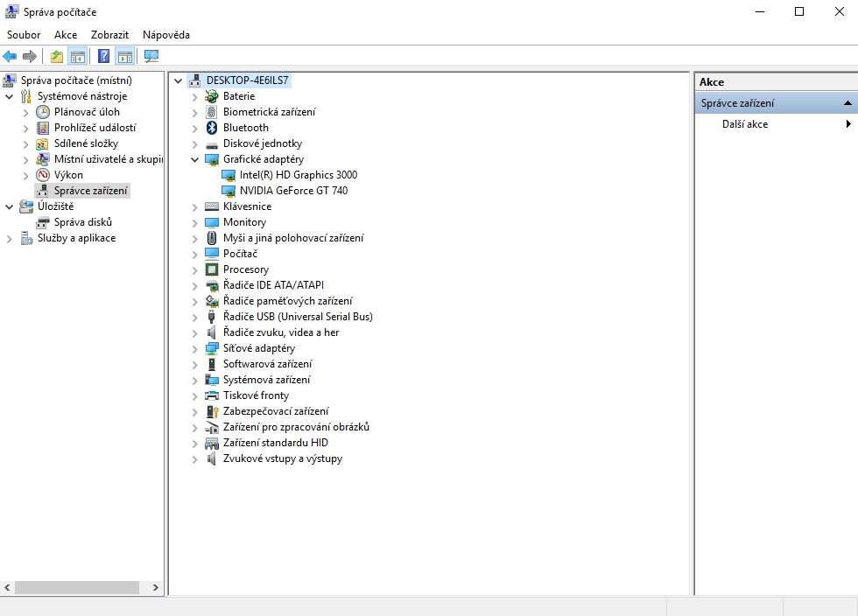Expand the Síťové adaptéry category

(x=195, y=348)
